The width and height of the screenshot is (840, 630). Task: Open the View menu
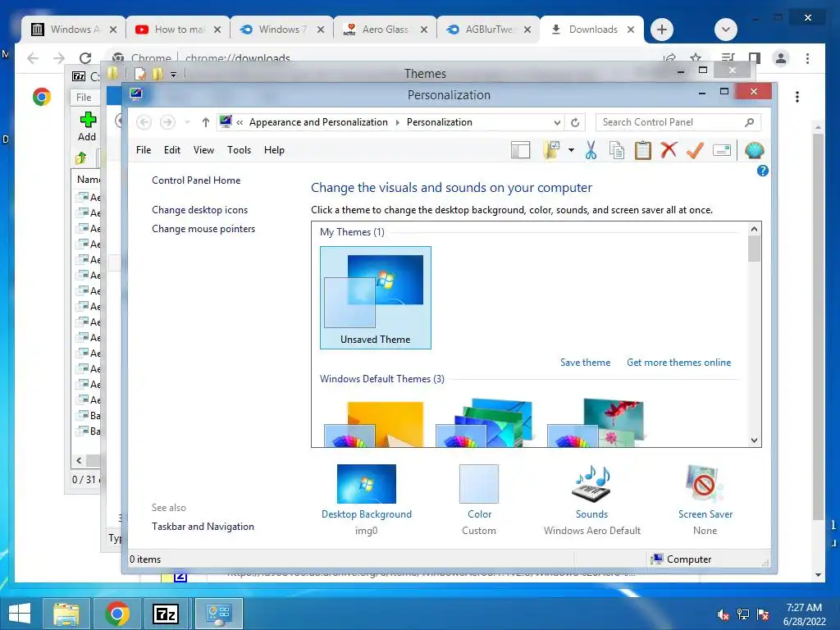[x=203, y=151]
